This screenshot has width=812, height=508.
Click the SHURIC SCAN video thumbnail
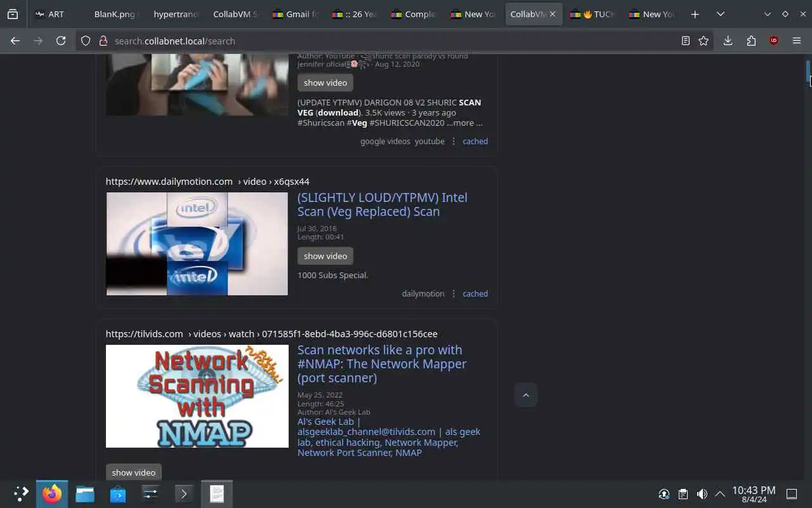click(197, 84)
